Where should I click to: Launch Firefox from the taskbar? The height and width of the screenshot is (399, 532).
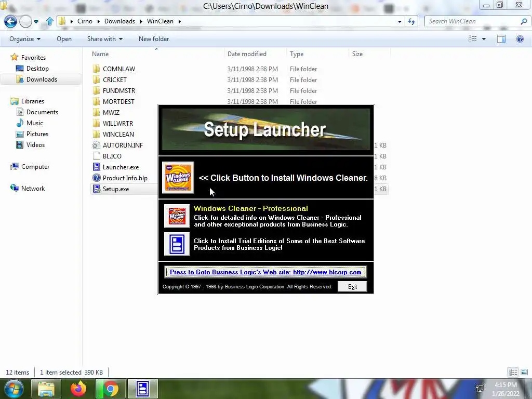tap(78, 389)
